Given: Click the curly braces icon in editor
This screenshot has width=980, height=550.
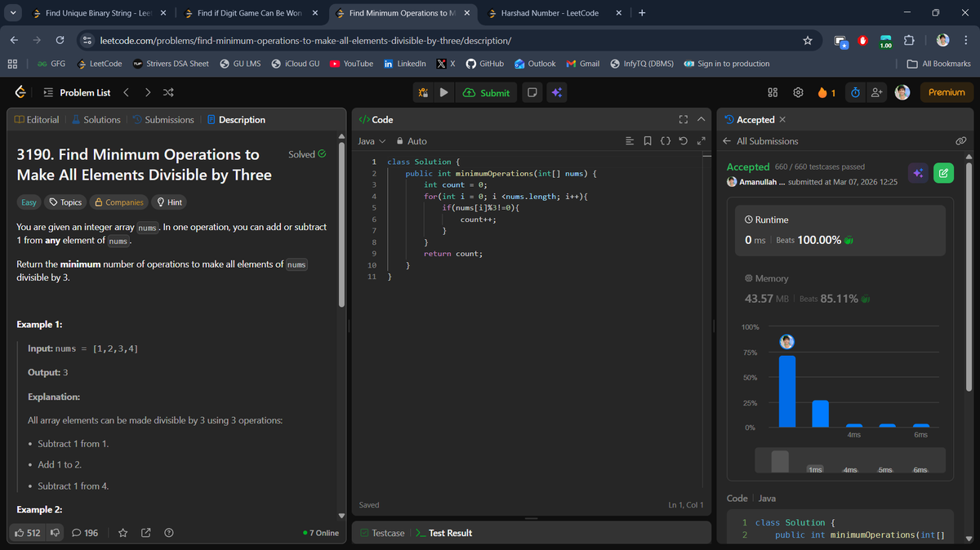Looking at the screenshot, I should (x=665, y=141).
